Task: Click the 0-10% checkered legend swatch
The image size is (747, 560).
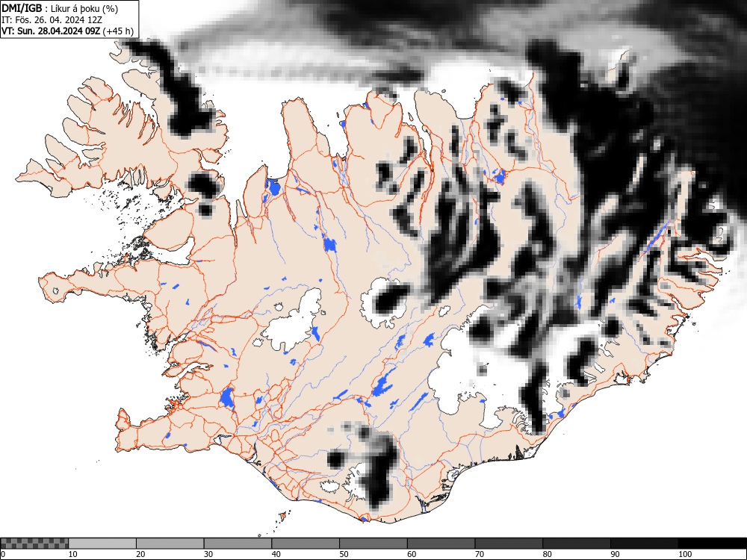Action: tap(34, 544)
